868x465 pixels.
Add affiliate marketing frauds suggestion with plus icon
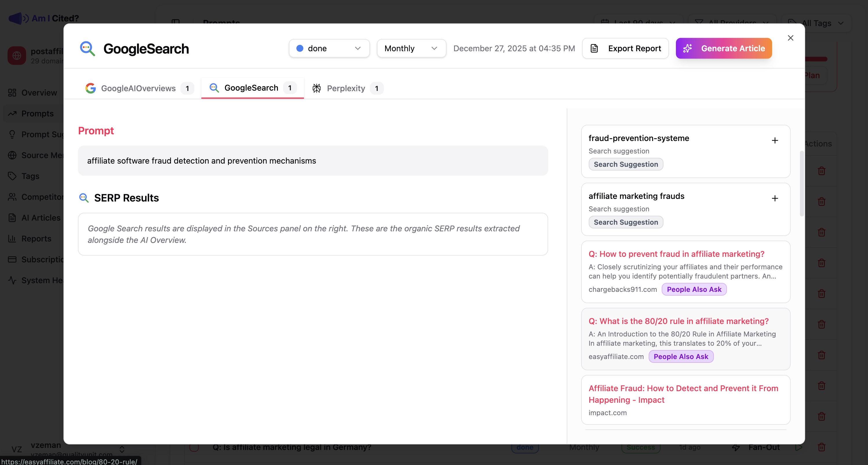(775, 198)
